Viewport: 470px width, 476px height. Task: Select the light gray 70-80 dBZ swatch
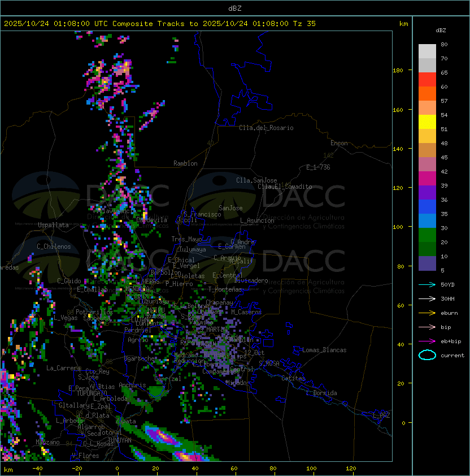tap(427, 51)
